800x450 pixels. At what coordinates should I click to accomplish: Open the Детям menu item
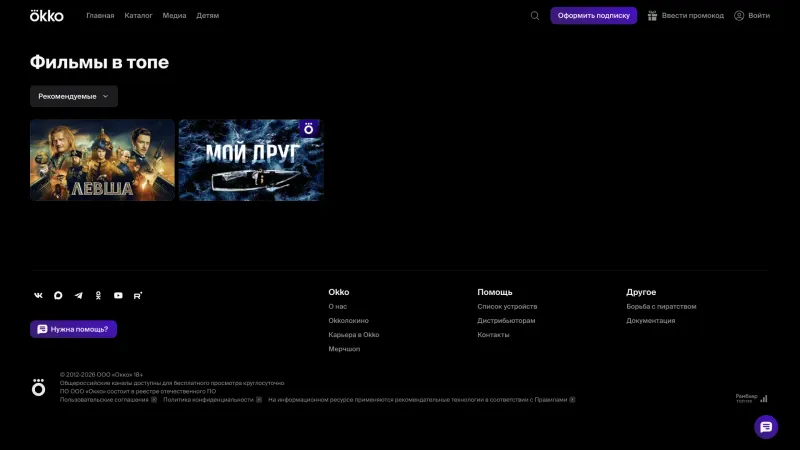pos(207,16)
